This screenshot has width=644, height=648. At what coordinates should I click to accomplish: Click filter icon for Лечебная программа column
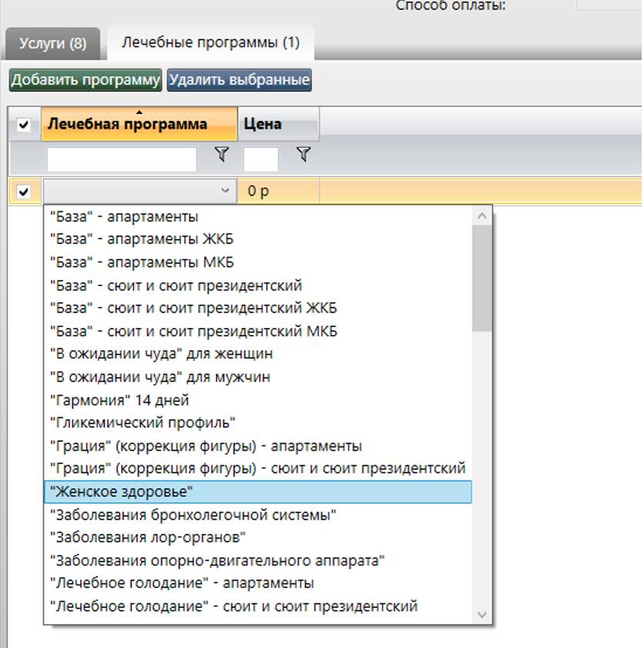(x=222, y=155)
